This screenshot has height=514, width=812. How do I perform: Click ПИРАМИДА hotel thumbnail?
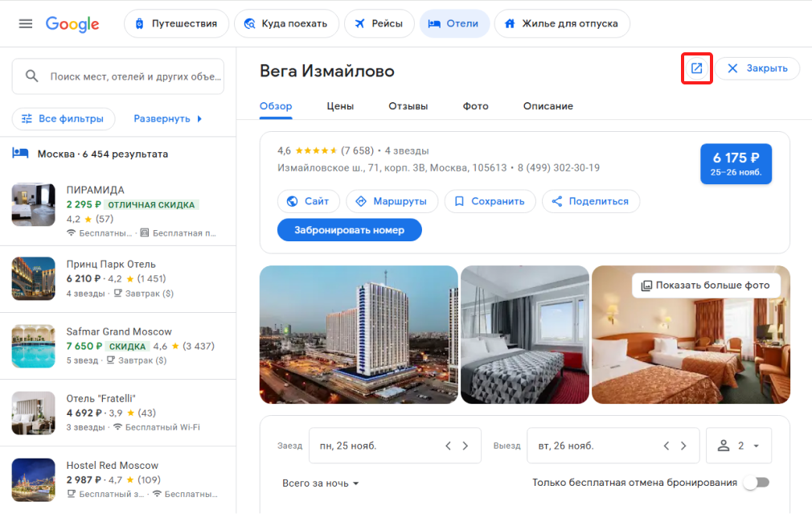[x=34, y=204]
